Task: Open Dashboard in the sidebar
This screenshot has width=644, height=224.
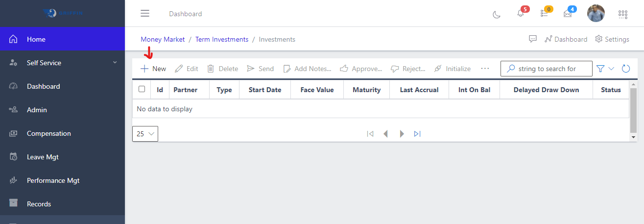Action: [62, 86]
